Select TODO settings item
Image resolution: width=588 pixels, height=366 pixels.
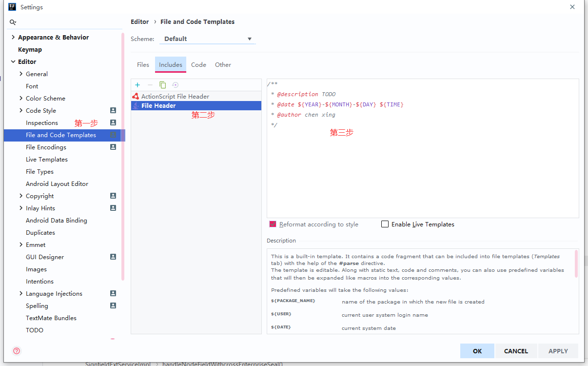tap(35, 330)
